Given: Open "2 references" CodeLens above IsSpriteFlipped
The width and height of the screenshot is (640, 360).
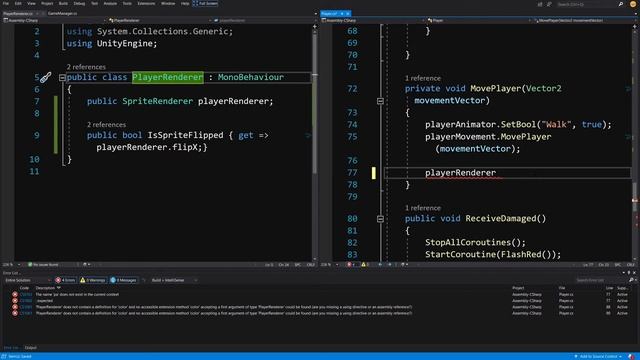Looking at the screenshot, I should (106, 124).
